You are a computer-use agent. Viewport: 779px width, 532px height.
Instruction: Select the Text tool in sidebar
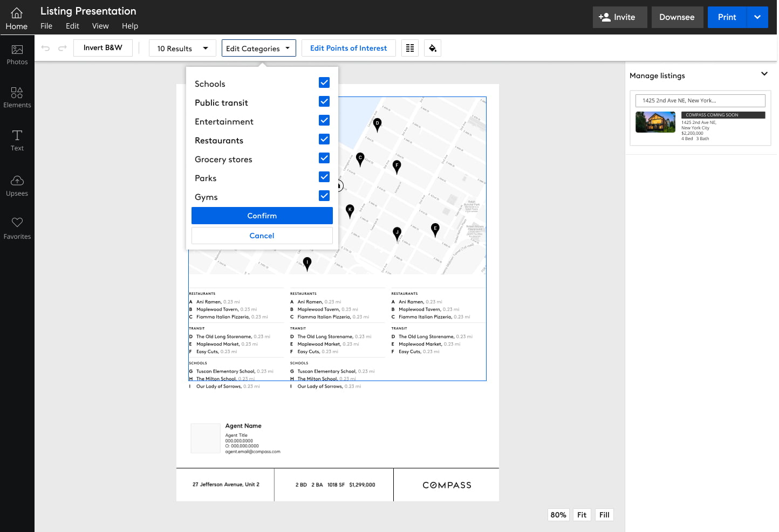(17, 140)
